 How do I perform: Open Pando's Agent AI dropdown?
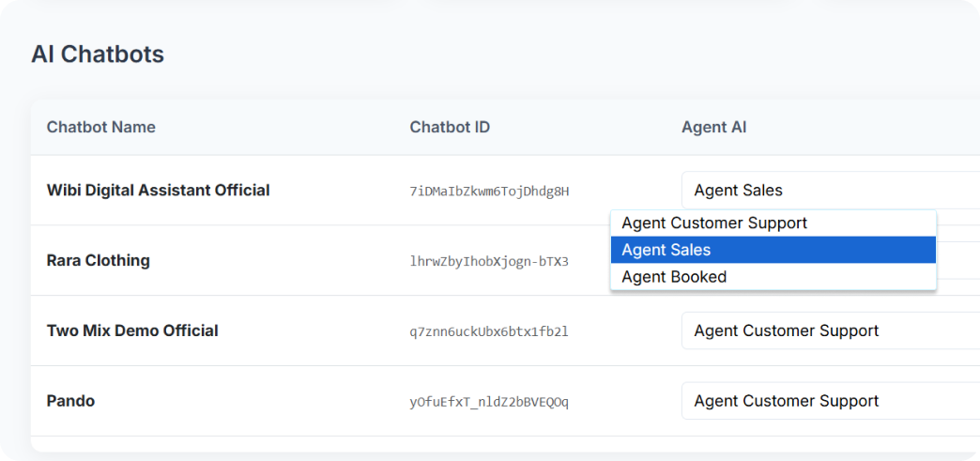point(830,401)
